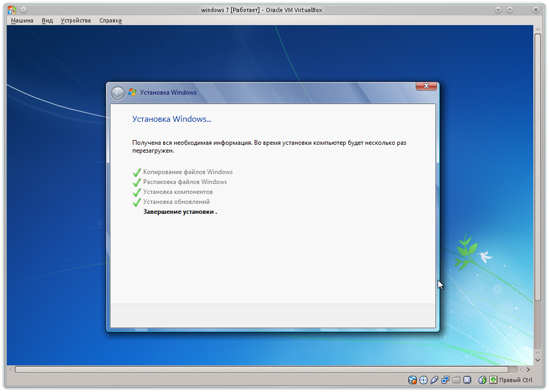Click the hard disks status bar icon
Screen dimensions: 549x392
coord(412,380)
